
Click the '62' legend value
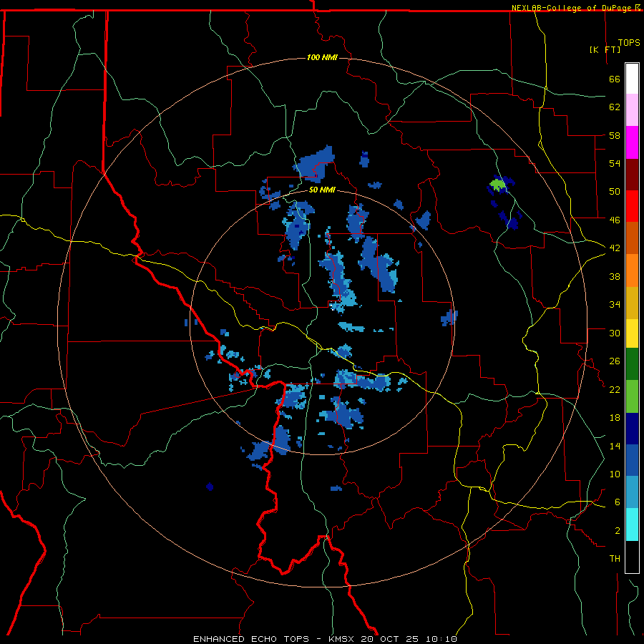coord(615,107)
